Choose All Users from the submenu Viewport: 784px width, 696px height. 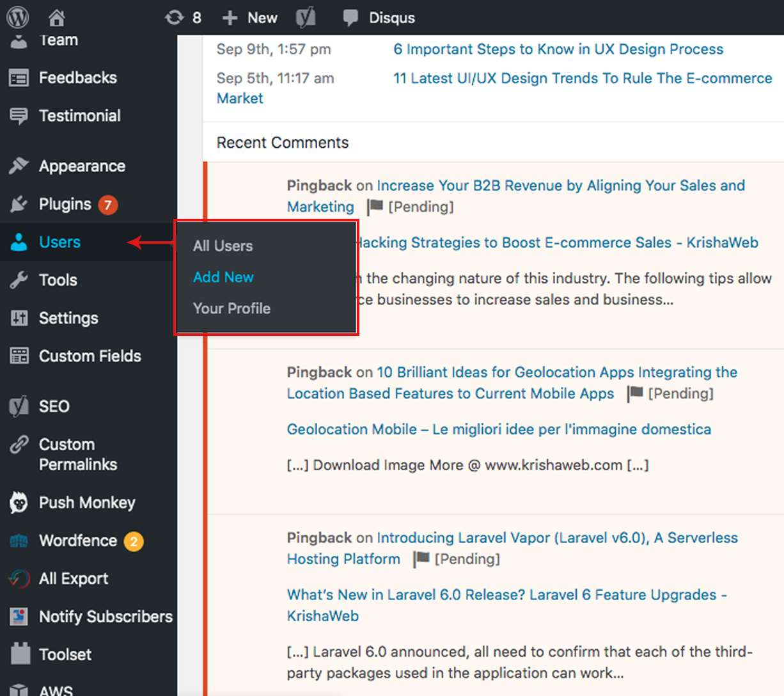(x=223, y=246)
